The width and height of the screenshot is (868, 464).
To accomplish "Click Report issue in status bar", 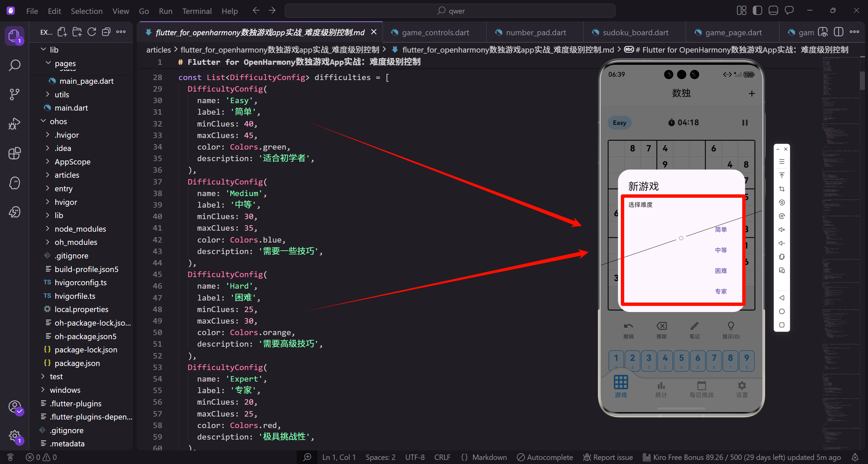I will [608, 457].
